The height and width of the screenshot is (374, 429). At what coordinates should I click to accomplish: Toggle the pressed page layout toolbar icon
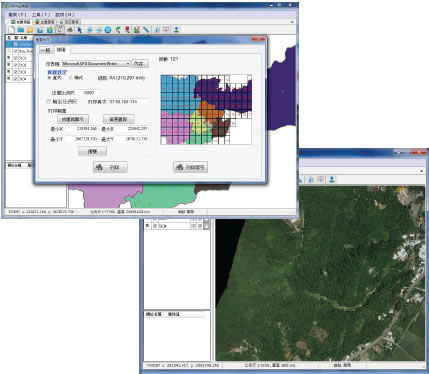[x=59, y=30]
